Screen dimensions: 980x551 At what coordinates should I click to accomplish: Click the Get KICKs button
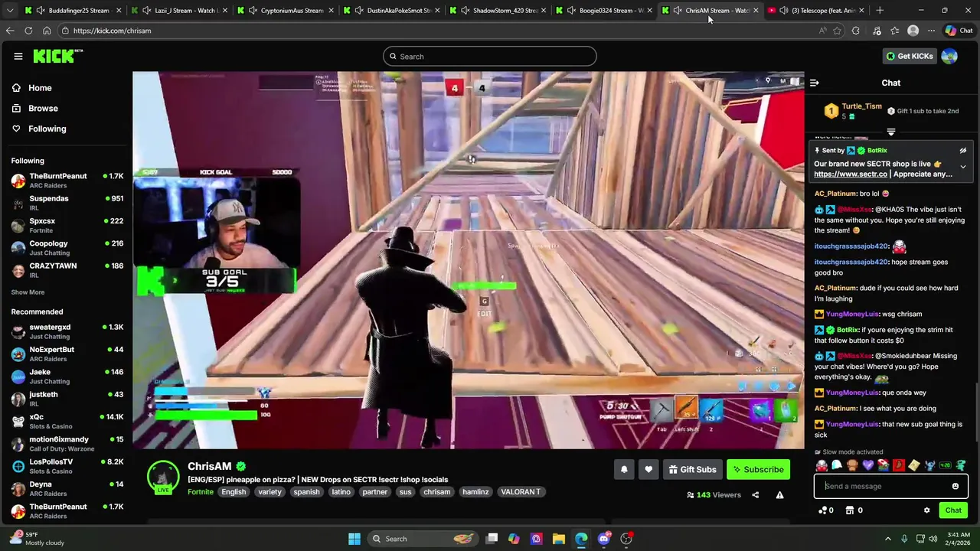tap(910, 56)
